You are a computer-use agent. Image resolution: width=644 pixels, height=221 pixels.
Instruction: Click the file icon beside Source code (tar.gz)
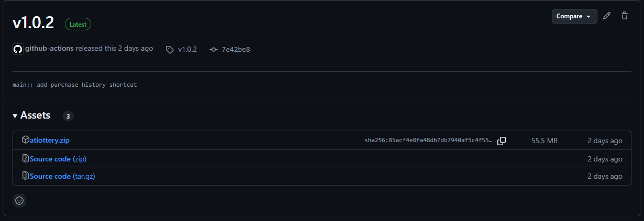[x=26, y=176]
